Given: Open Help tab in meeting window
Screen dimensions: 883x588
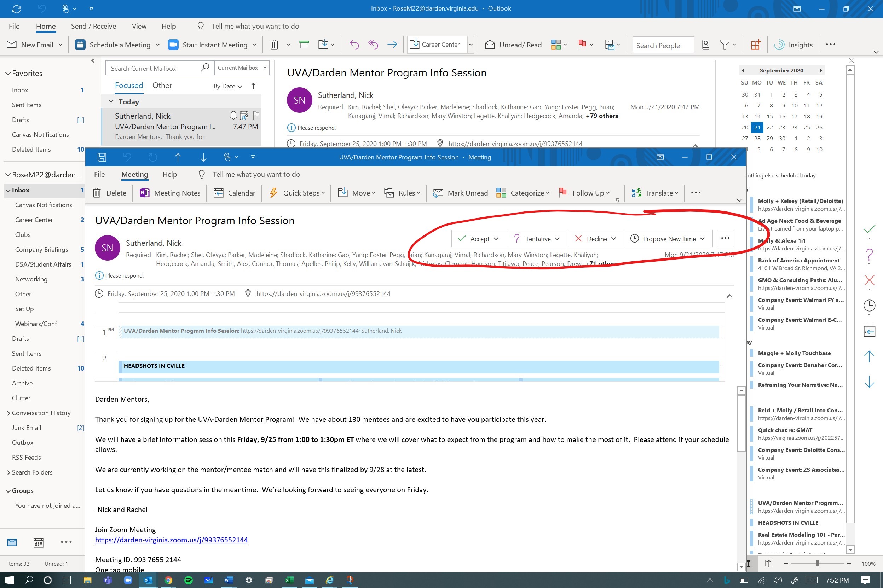Looking at the screenshot, I should coord(169,174).
